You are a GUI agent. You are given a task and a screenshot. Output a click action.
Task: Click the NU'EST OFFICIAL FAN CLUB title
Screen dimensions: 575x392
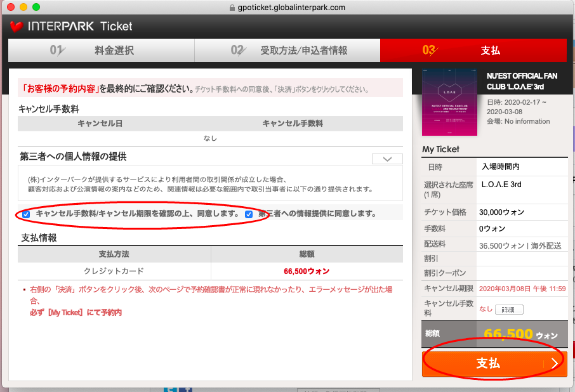[522, 81]
